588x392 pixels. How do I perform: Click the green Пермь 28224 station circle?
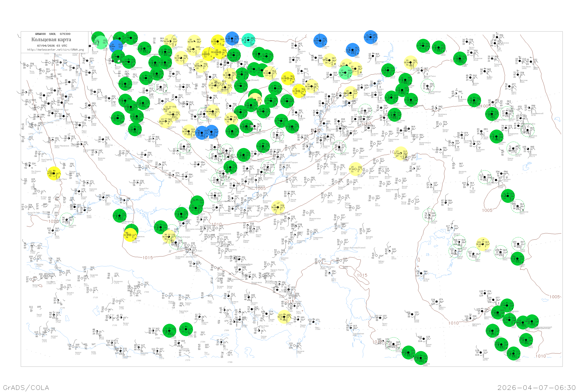pos(388,70)
